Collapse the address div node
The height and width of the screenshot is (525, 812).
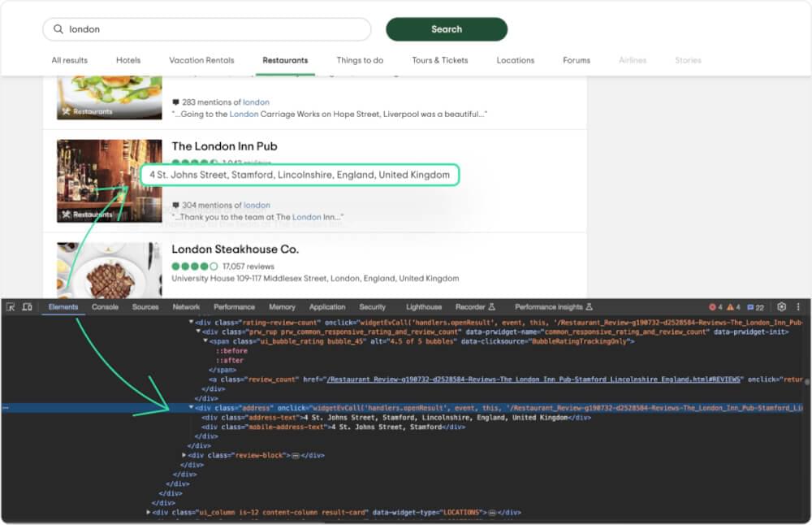(x=192, y=408)
